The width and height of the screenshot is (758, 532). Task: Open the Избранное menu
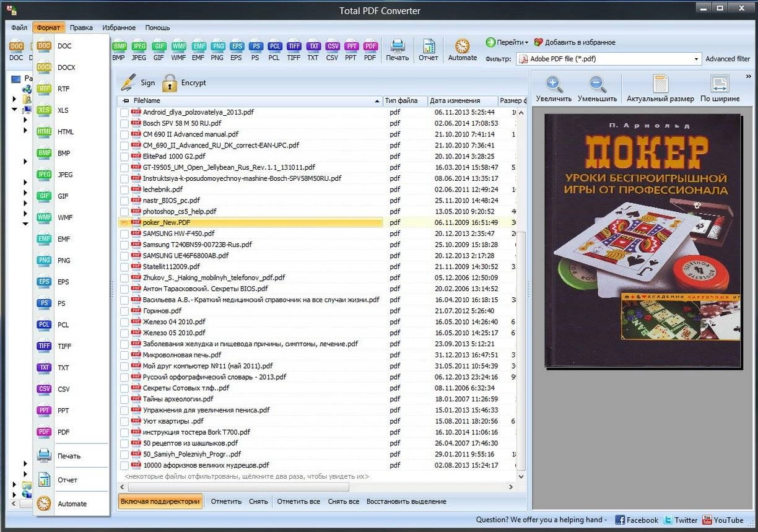[119, 28]
